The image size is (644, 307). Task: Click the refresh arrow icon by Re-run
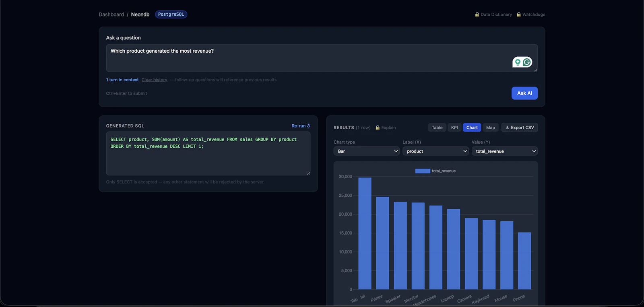[309, 126]
